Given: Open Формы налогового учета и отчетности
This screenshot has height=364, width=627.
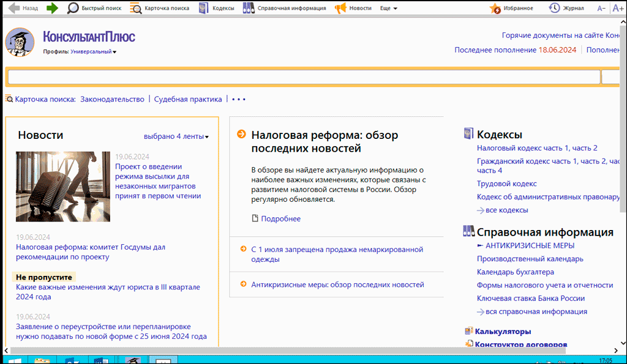Looking at the screenshot, I should pos(544,285).
